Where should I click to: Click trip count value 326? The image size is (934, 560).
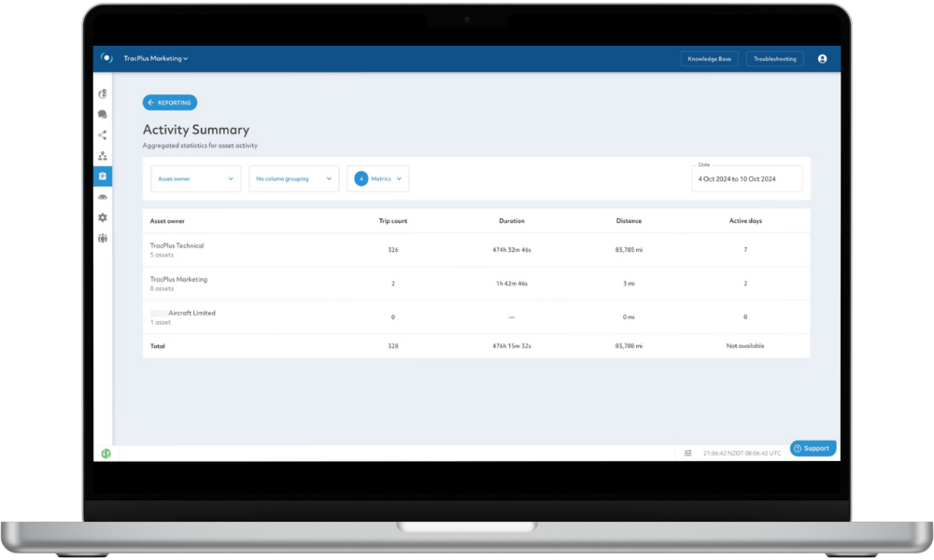[x=393, y=250]
